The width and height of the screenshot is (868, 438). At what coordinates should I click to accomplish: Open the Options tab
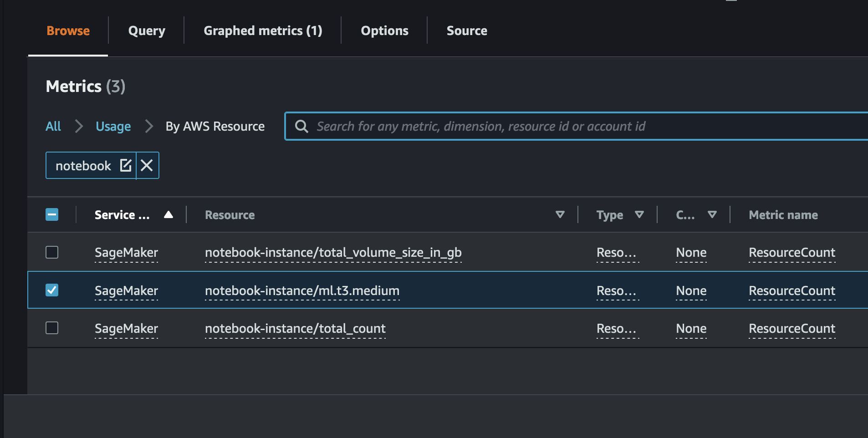coord(384,31)
